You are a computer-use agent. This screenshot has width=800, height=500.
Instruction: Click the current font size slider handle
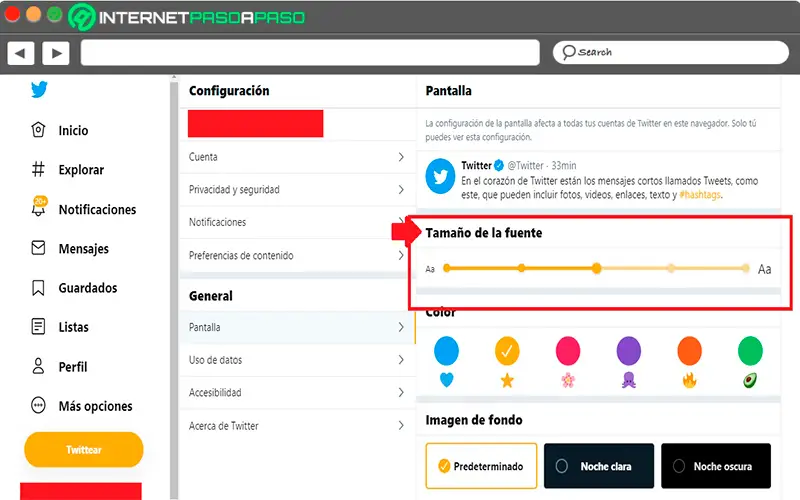pyautogui.click(x=596, y=268)
